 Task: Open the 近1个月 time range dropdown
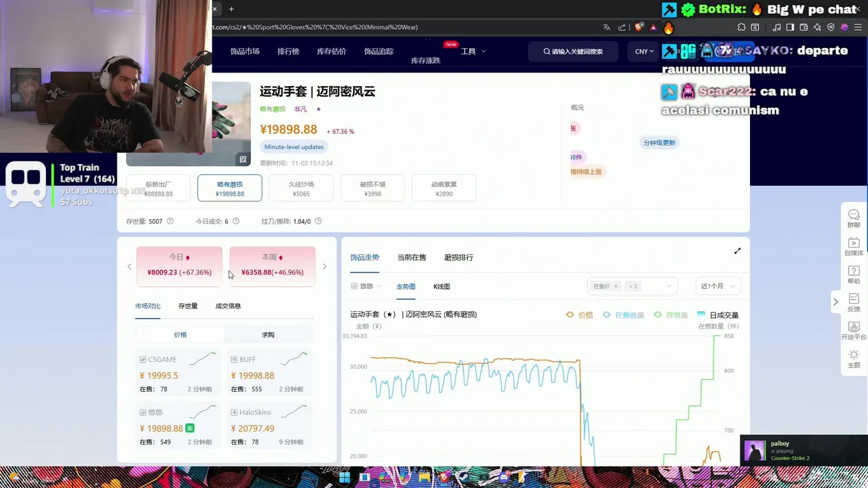coord(717,286)
